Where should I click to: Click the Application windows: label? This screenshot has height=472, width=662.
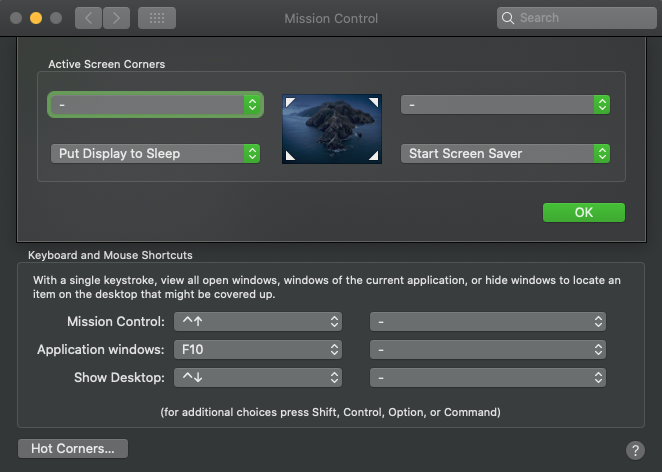pos(100,350)
